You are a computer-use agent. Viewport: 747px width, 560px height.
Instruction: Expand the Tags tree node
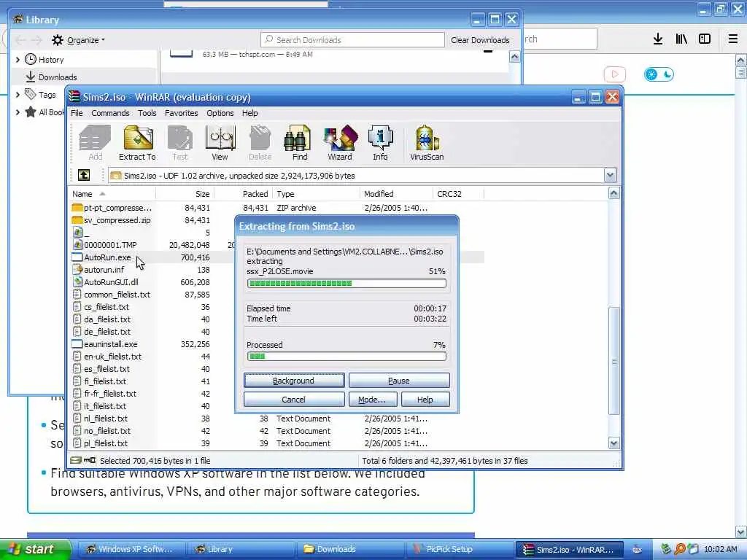click(18, 95)
